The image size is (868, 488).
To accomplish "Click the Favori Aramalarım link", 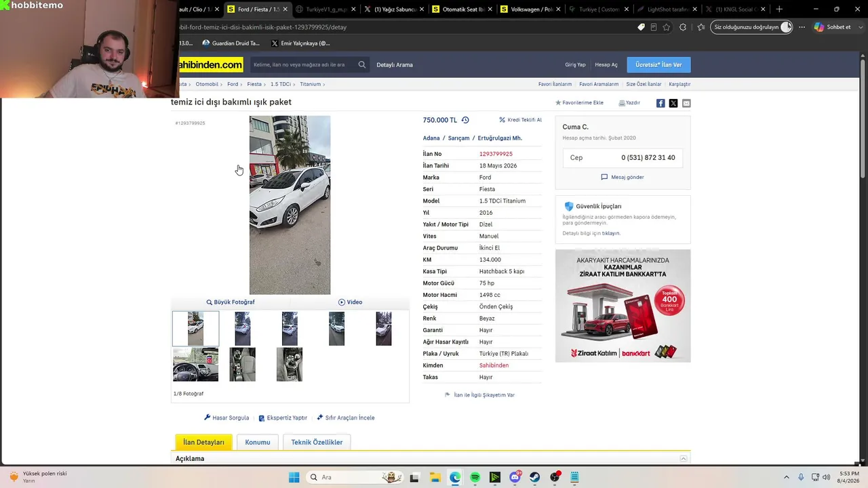I will click(x=599, y=84).
